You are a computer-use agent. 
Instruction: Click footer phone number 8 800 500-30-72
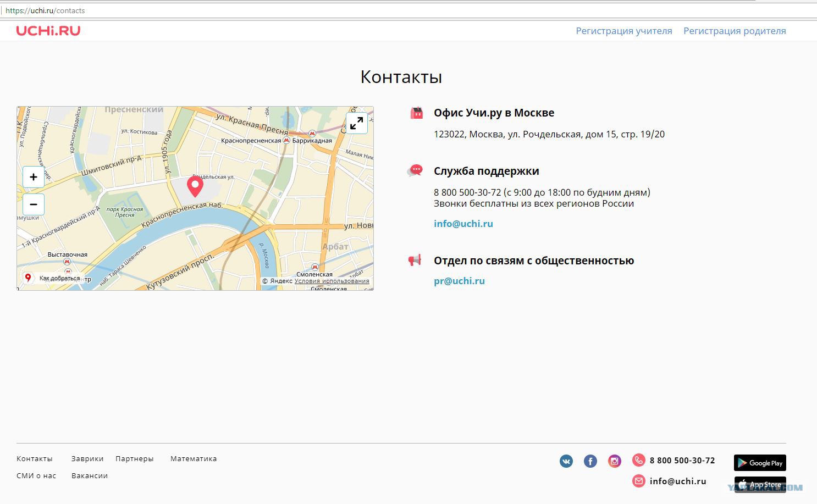tap(682, 461)
